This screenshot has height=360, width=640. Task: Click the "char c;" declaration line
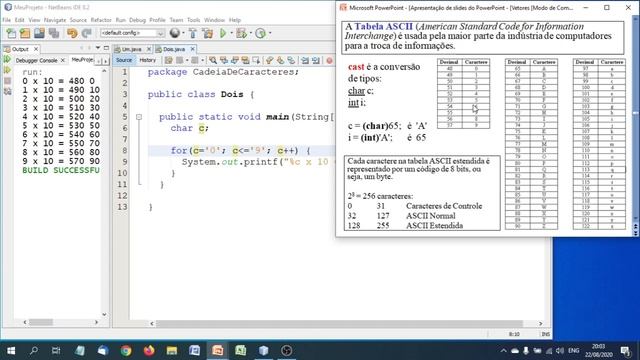click(189, 129)
